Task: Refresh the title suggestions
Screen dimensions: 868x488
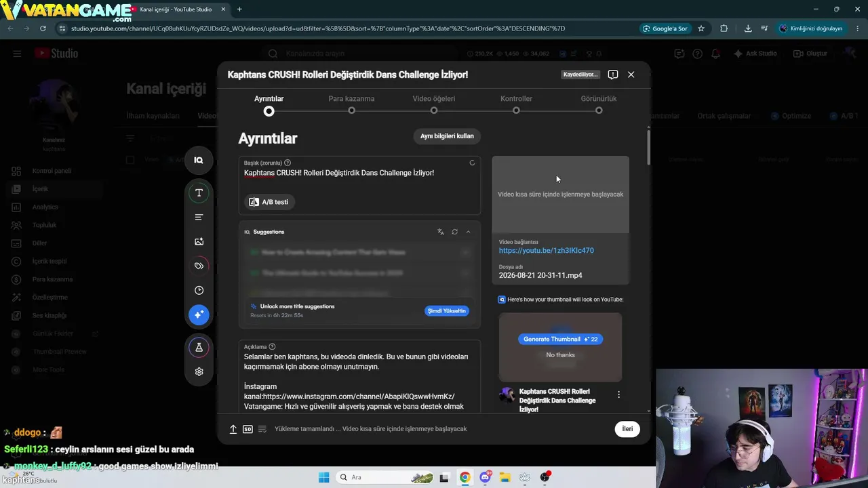Action: pyautogui.click(x=454, y=232)
